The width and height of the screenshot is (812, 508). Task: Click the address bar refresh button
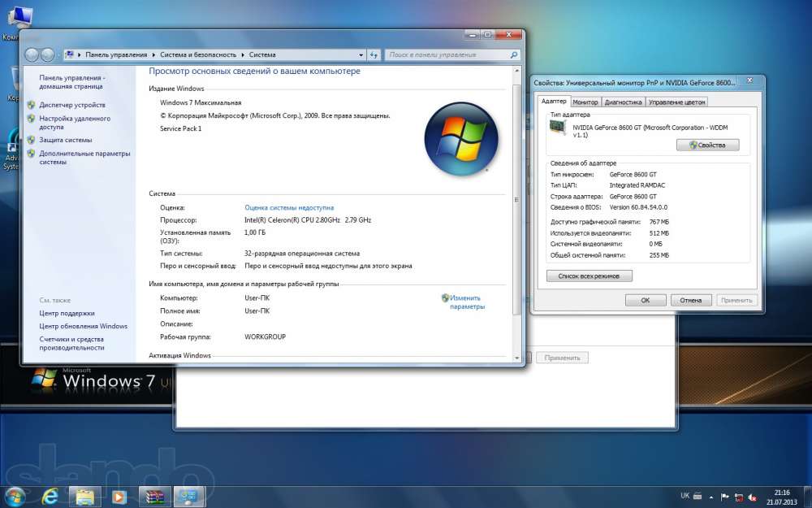point(374,54)
